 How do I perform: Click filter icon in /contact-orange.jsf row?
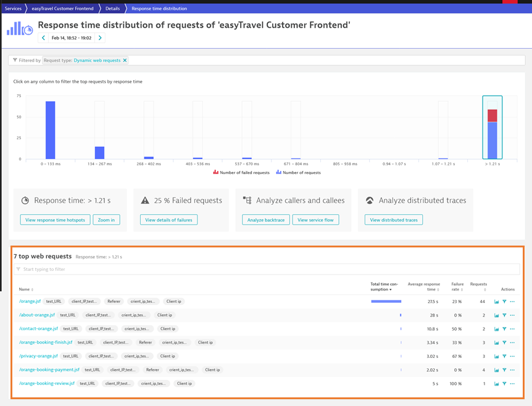504,329
